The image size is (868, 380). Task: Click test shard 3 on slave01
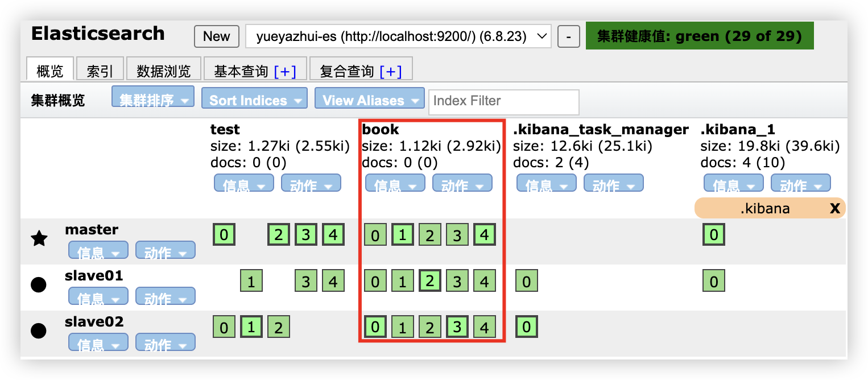[306, 281]
